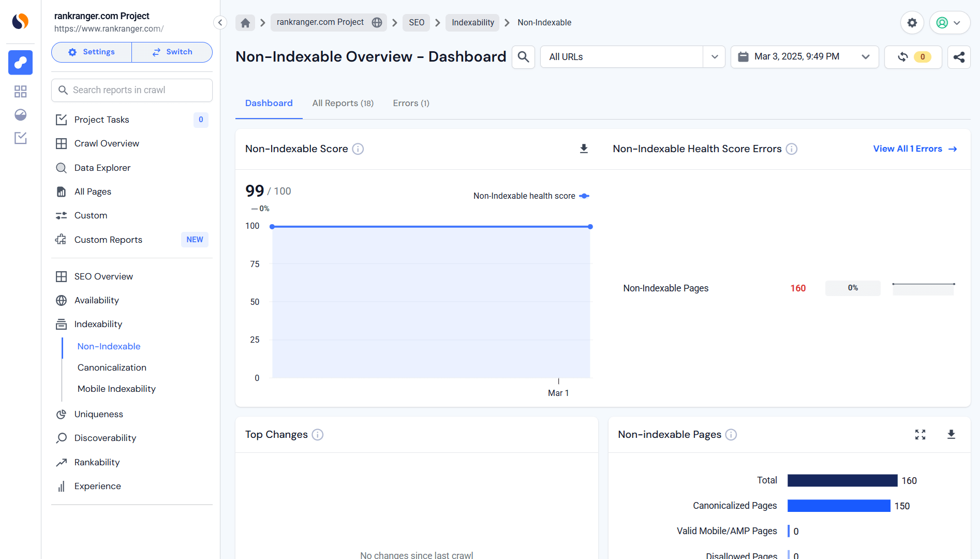The width and height of the screenshot is (980, 559).
Task: Open the search icon beside the dashboard title
Action: tap(523, 57)
